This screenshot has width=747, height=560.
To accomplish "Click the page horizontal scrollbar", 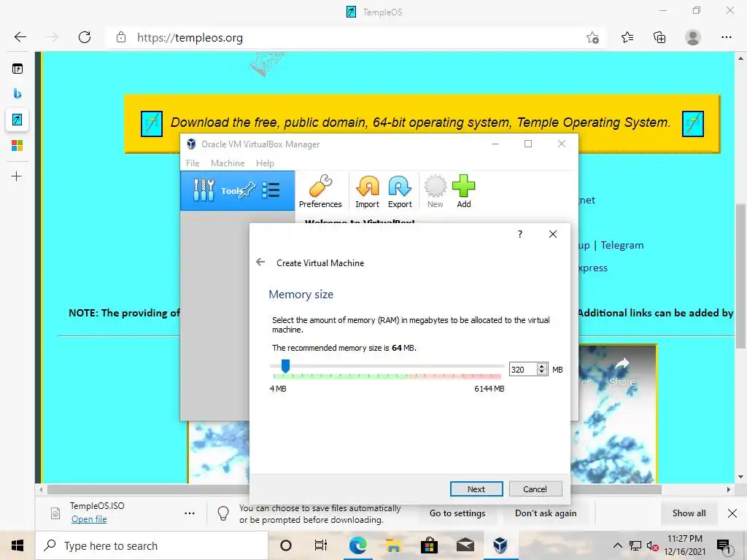I will pos(354,489).
